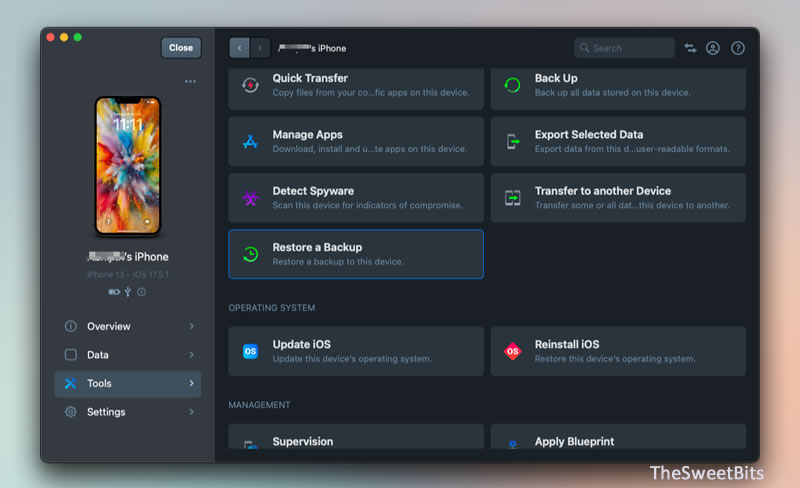Click the Restore a Backup clock icon
This screenshot has height=488, width=800.
(x=250, y=254)
